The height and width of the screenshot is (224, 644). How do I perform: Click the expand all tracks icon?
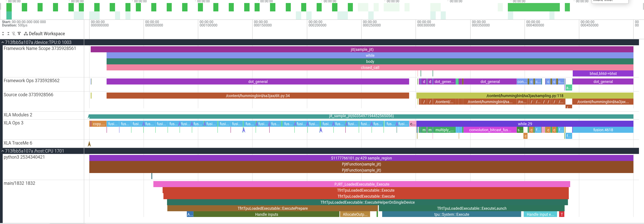point(3,34)
